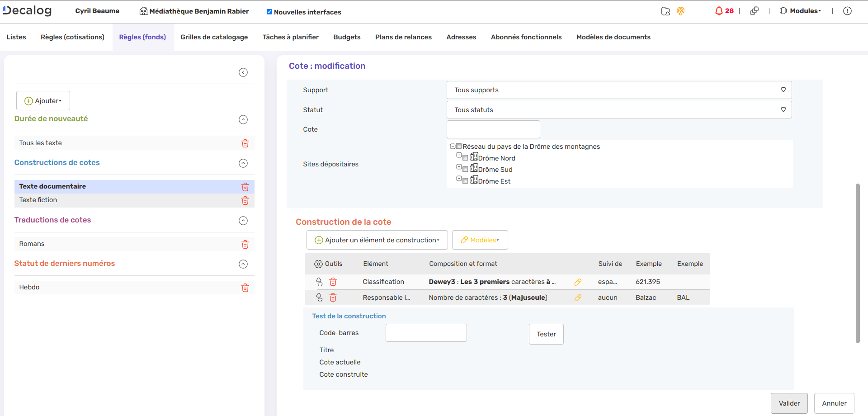Click into the Code-barres input field
The height and width of the screenshot is (416, 868).
[426, 333]
